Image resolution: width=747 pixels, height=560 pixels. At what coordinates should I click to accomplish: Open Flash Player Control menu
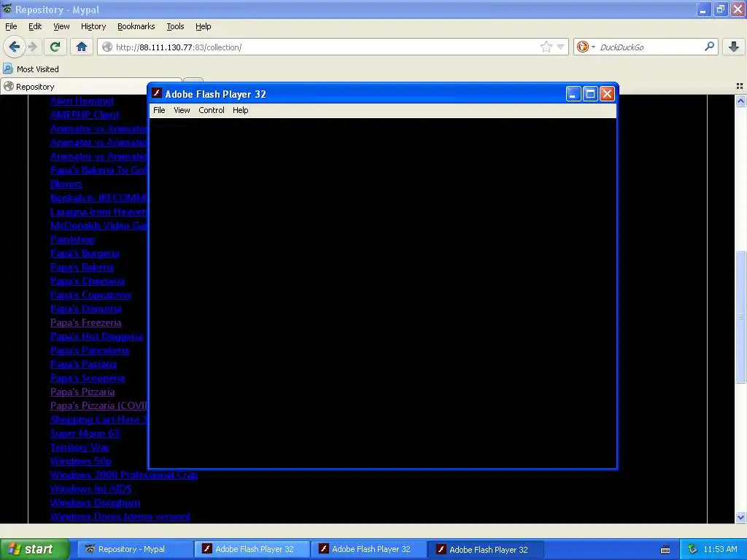click(x=212, y=111)
